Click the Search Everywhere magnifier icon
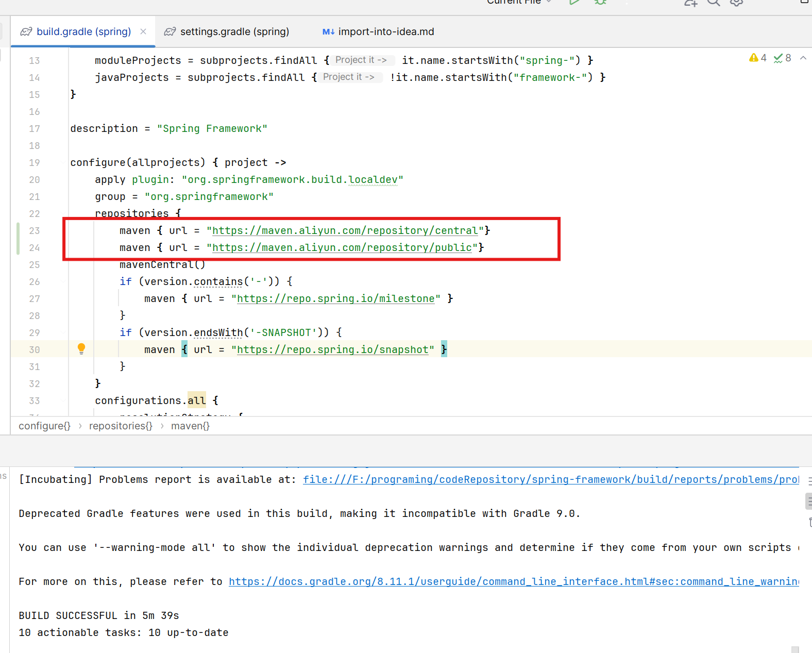The image size is (812, 653). tap(714, 3)
